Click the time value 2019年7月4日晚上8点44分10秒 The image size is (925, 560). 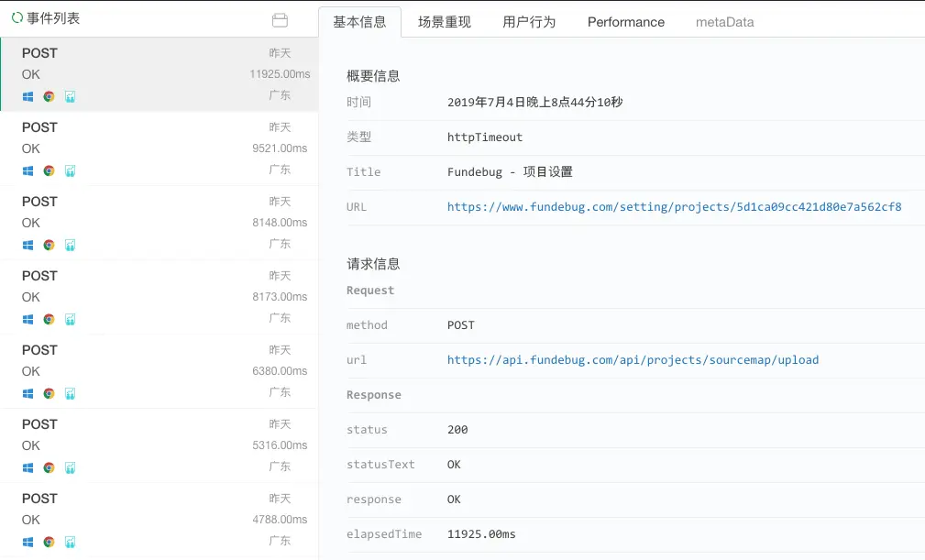coord(535,103)
